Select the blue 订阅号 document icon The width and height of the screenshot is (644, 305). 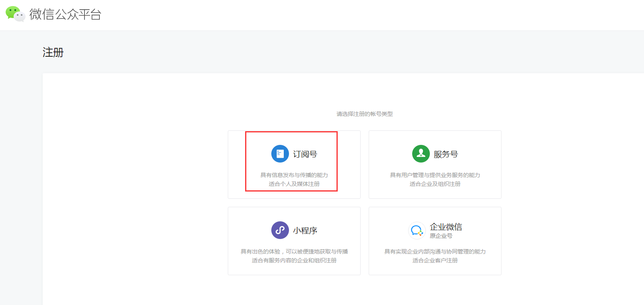click(280, 154)
